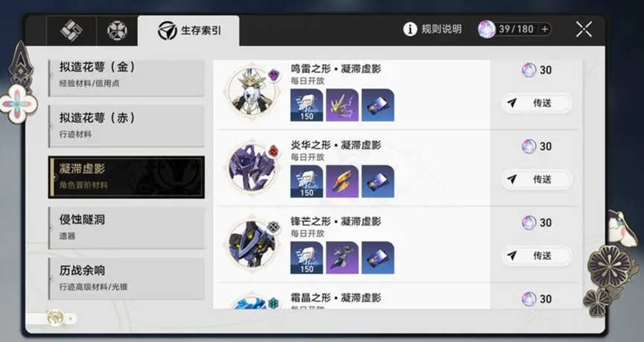Select 侵蚀隧洞 category
Image resolution: width=644 pixels, height=342 pixels.
127,228
